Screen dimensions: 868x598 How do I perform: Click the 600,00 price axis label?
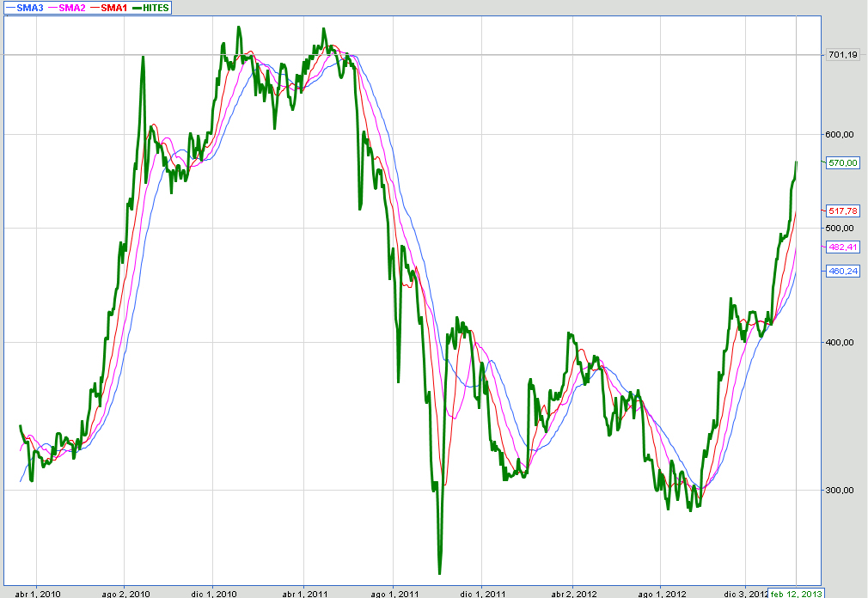[841, 134]
